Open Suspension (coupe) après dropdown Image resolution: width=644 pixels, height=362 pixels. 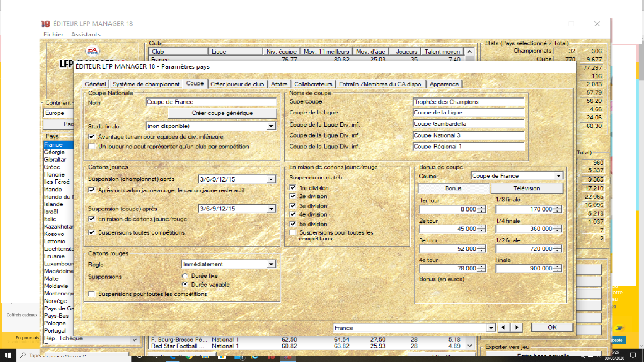coord(271,208)
